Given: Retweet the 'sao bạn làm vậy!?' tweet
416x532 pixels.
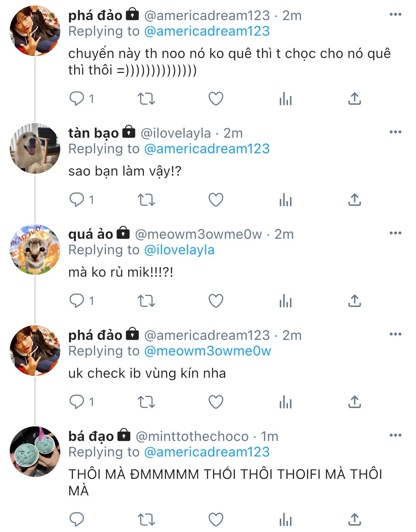Looking at the screenshot, I should click(146, 200).
